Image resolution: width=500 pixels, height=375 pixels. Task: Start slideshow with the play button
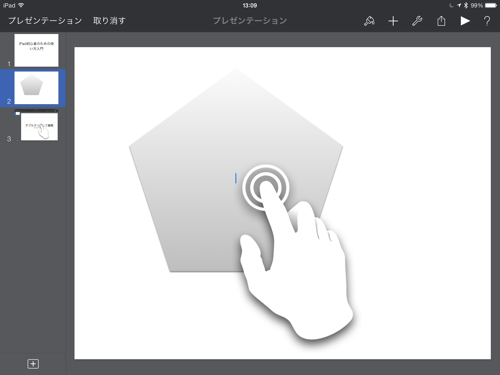click(465, 21)
